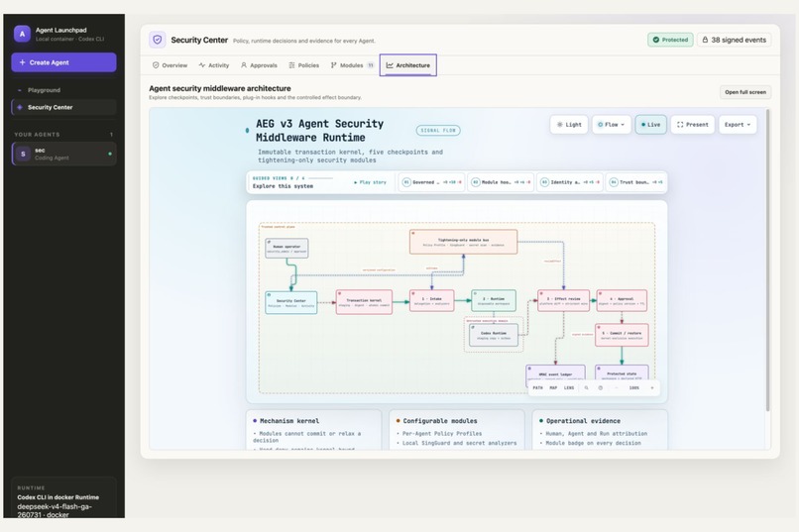Screen dimensions: 799x532
Task: Select the Security Center diagram node
Action: tap(291, 303)
